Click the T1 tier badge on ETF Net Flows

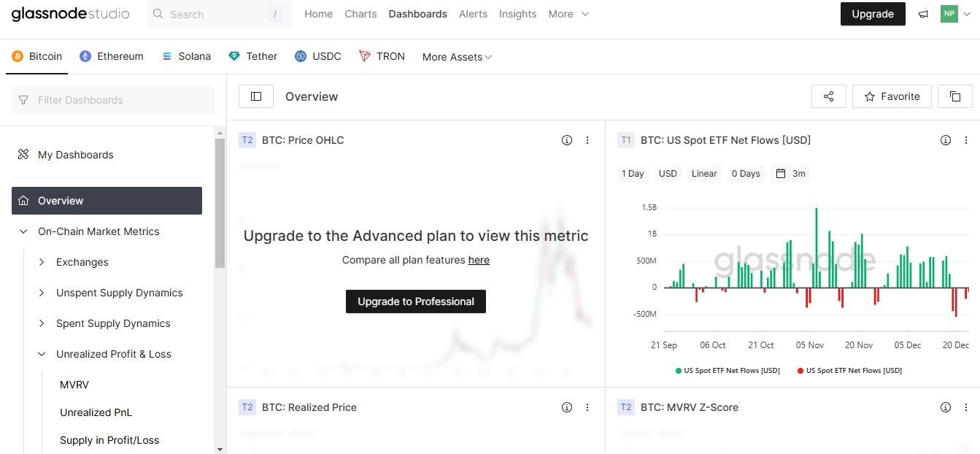(x=626, y=140)
